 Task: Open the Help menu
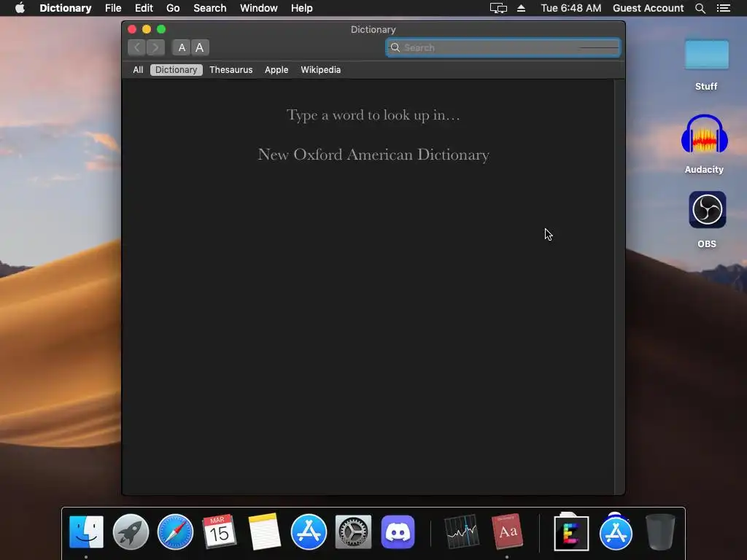(x=301, y=8)
